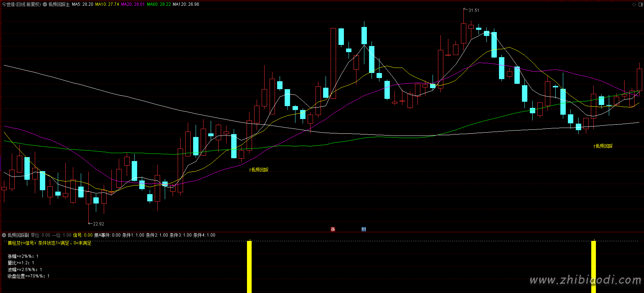Click the 波幅>=2.5%%: 1 condition line
This screenshot has height=293, width=644.
tap(25, 270)
